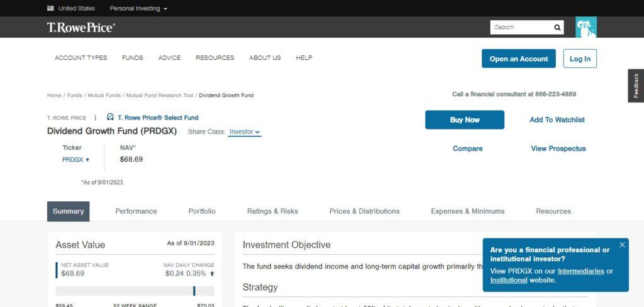Go to Mutual Funds breadcrumb

(104, 96)
